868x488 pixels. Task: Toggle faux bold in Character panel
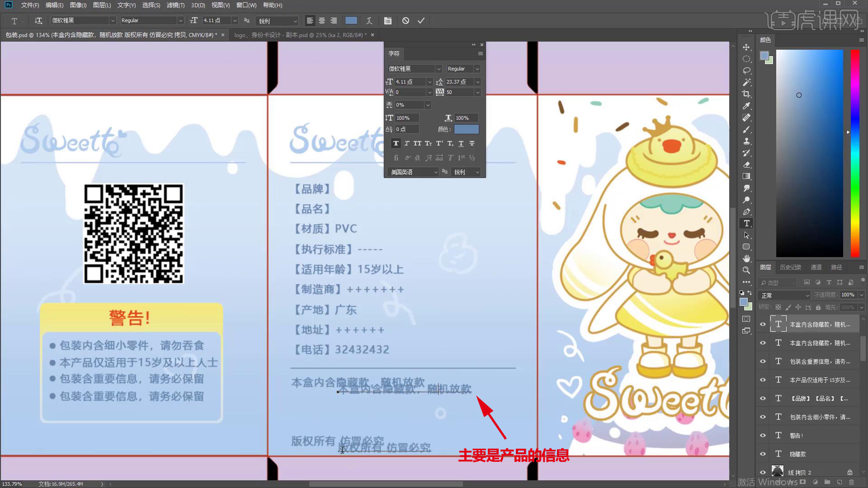click(396, 143)
